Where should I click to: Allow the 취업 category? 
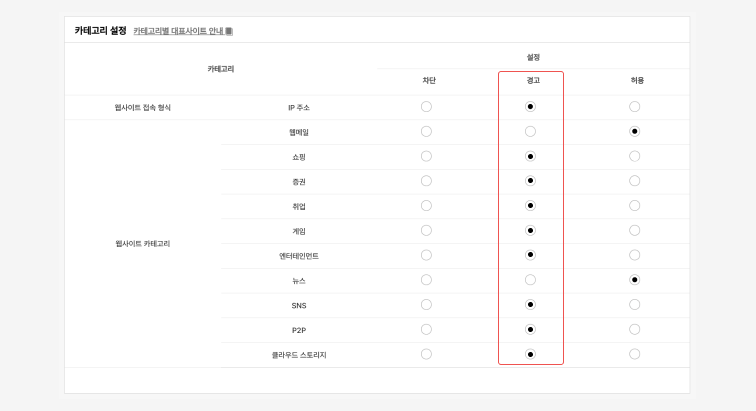(634, 206)
